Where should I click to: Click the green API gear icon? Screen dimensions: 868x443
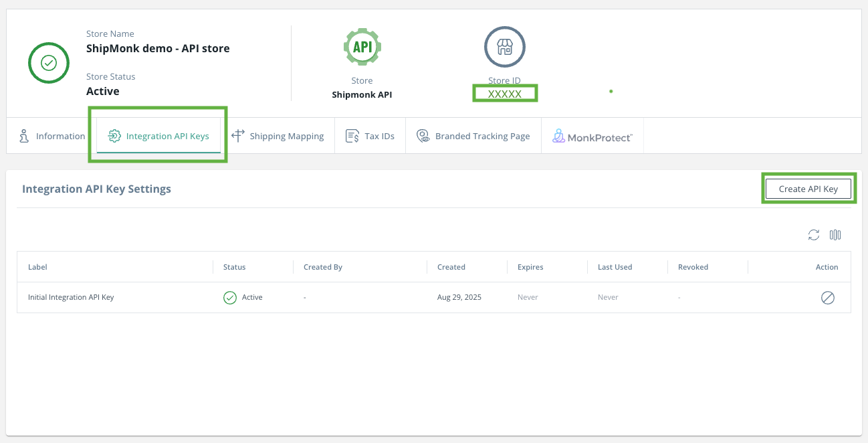tap(362, 47)
